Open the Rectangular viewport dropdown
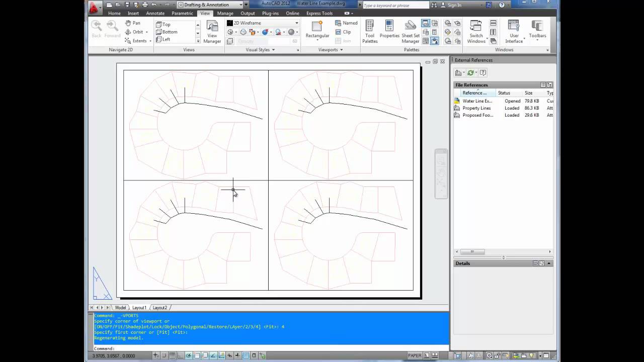The image size is (644, 362). pos(317,32)
